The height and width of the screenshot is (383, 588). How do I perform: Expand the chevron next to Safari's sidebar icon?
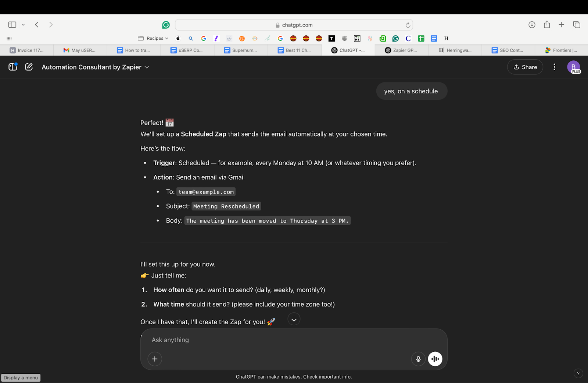(23, 25)
